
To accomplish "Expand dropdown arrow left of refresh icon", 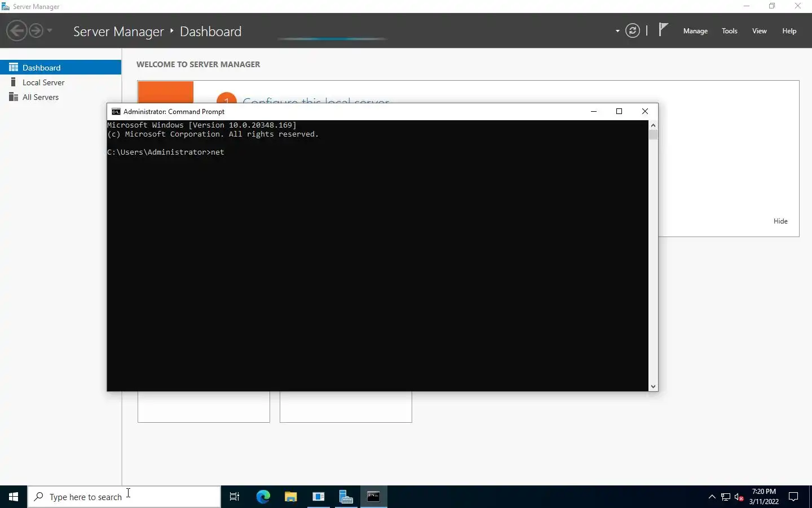I will [617, 31].
